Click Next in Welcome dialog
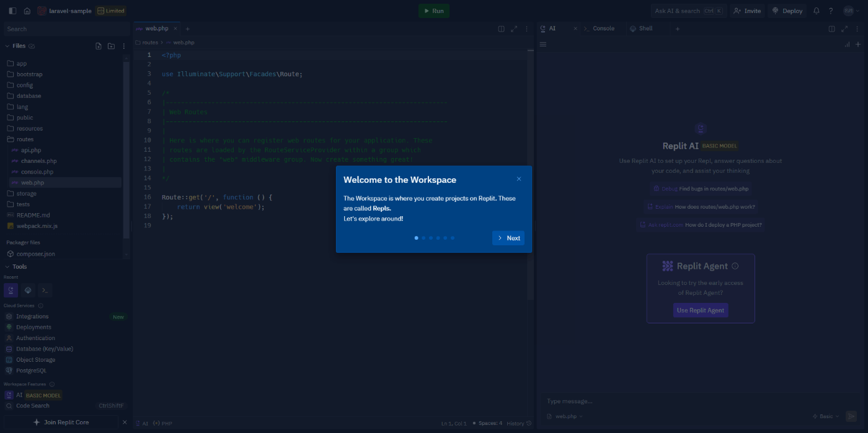 508,238
